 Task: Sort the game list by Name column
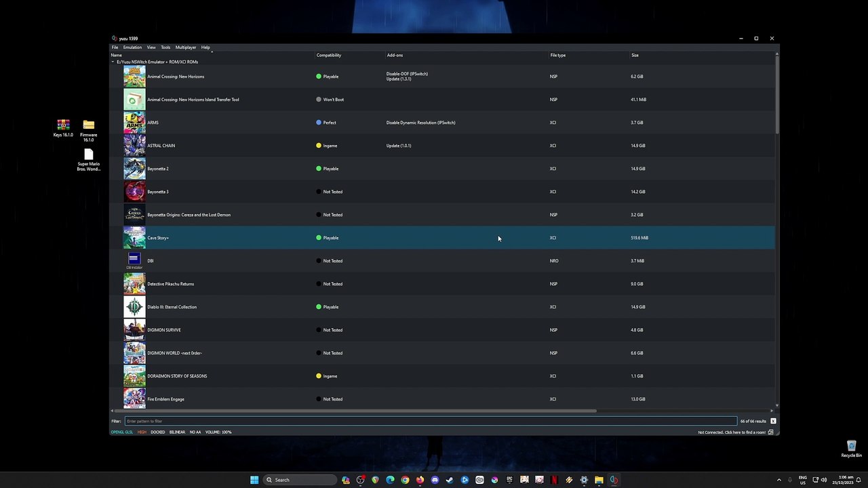click(x=117, y=55)
